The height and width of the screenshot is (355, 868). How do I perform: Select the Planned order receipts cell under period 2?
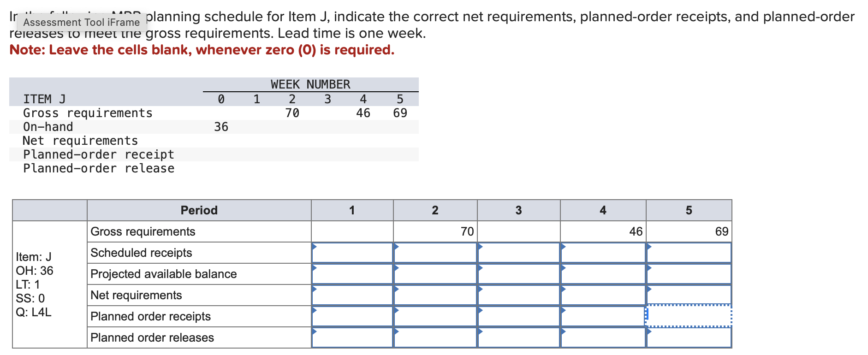[436, 316]
